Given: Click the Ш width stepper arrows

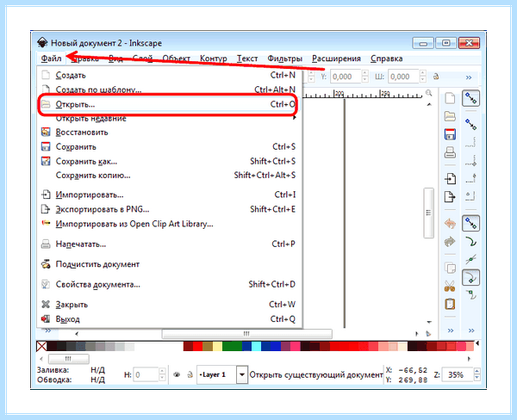Looking at the screenshot, I should point(423,77).
